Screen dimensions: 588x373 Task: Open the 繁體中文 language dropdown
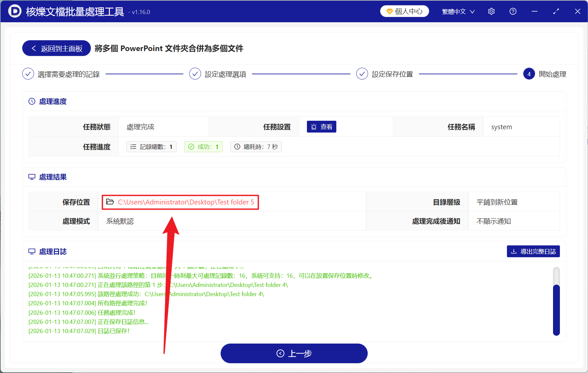pos(458,11)
